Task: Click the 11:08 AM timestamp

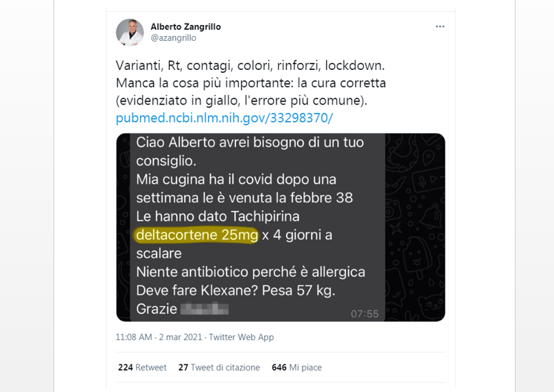Action: point(134,337)
